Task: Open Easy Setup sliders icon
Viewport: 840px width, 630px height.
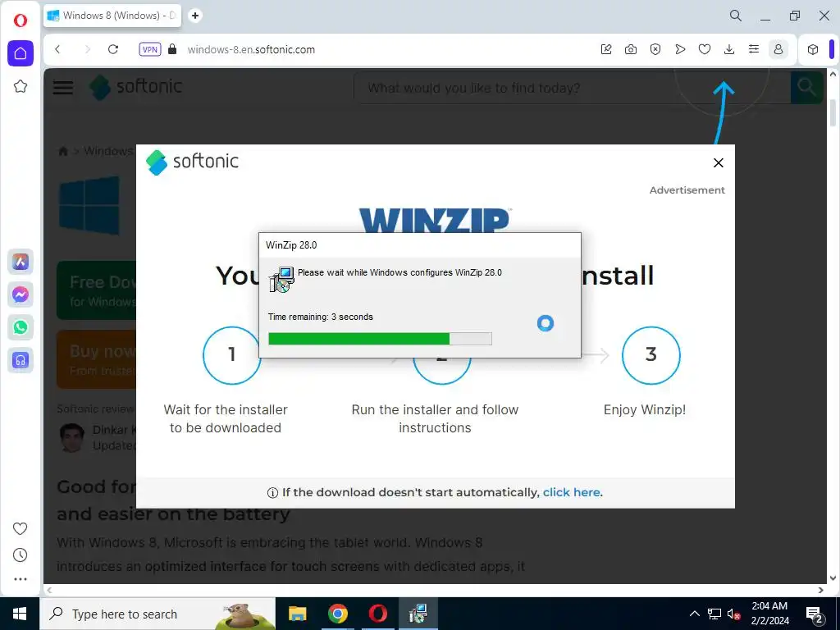Action: point(754,49)
